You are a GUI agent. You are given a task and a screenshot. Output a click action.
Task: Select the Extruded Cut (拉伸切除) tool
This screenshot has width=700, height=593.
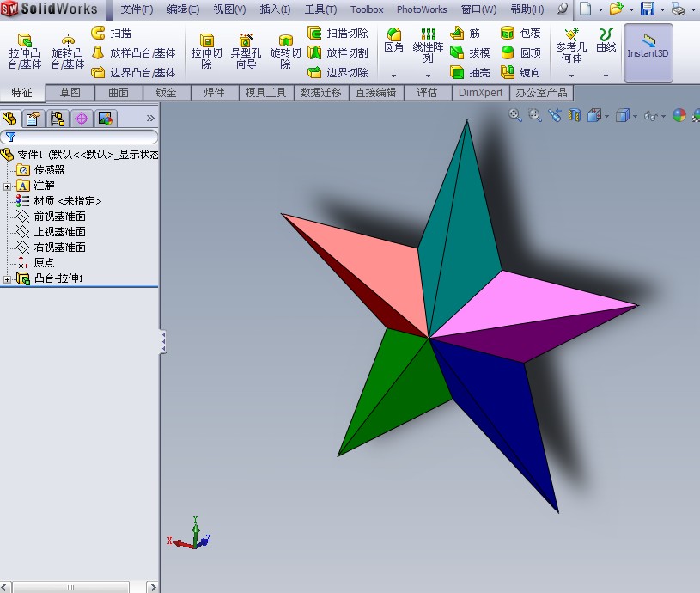pos(206,52)
